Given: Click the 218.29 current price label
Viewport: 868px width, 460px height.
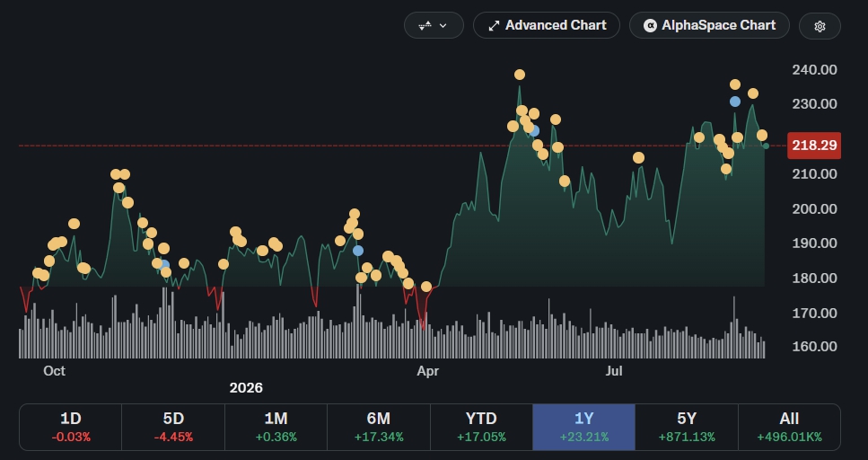Looking at the screenshot, I should coord(814,146).
